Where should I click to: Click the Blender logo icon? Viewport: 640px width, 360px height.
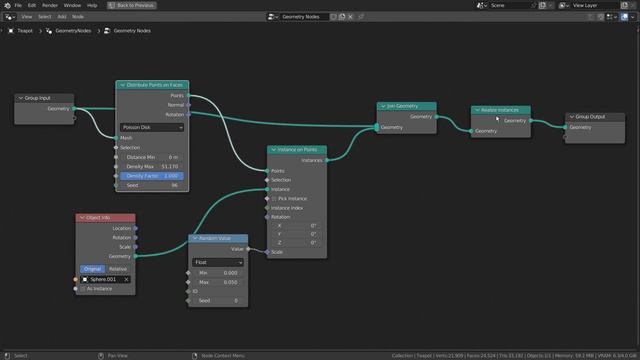tap(7, 5)
